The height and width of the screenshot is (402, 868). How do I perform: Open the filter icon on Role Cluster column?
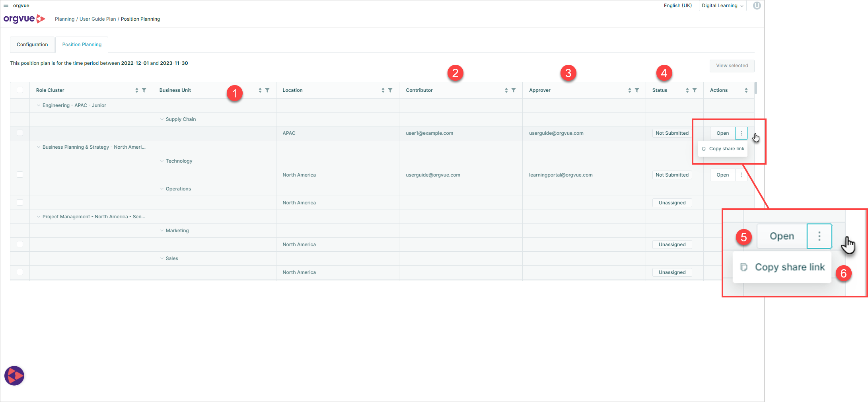[x=144, y=90]
